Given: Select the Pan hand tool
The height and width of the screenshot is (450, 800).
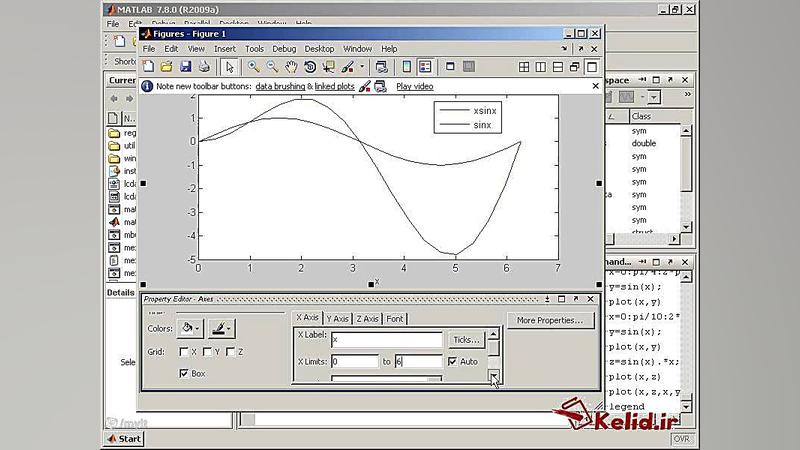Looking at the screenshot, I should click(291, 67).
